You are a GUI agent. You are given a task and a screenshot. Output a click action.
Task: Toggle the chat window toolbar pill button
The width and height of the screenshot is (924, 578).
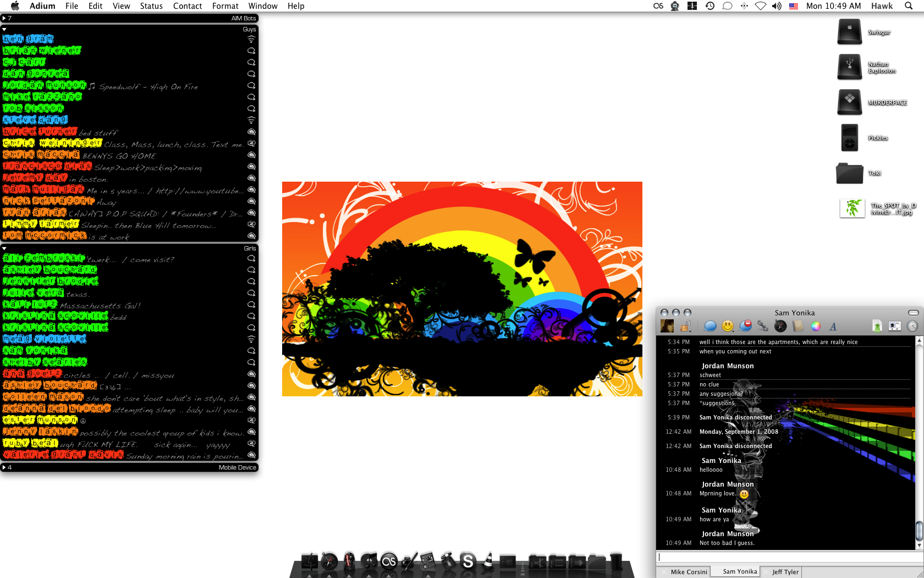tap(913, 313)
